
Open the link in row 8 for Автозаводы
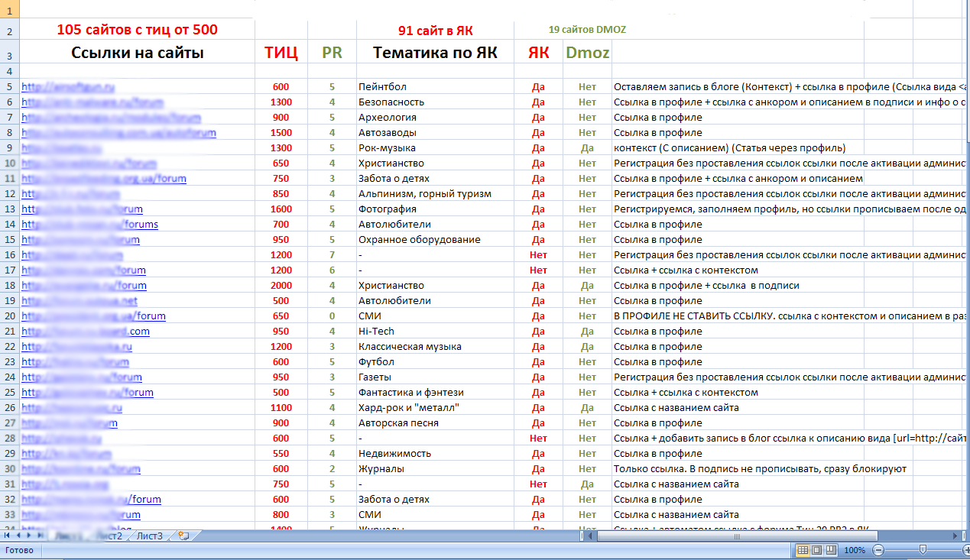point(118,132)
